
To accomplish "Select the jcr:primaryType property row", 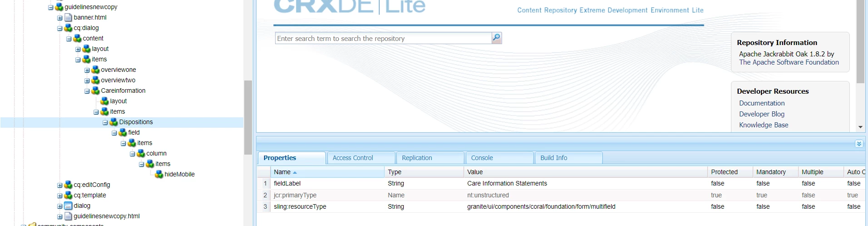I will pyautogui.click(x=562, y=195).
